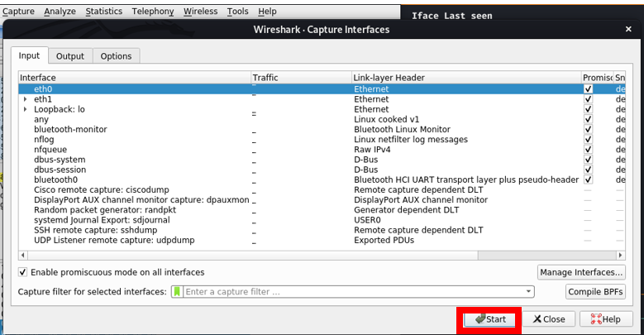Click the interface list horizontal scrollbar thumb
This screenshot has width=644, height=335.
pos(253,256)
